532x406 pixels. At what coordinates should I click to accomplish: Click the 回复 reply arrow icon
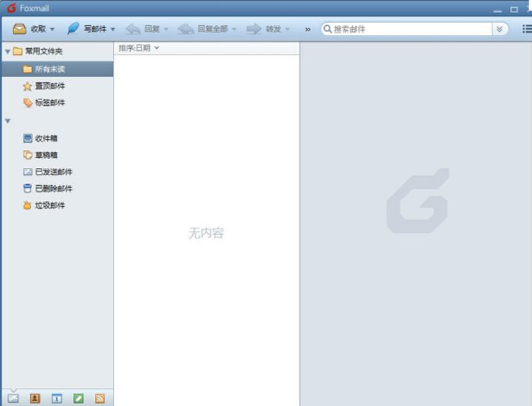(x=133, y=29)
